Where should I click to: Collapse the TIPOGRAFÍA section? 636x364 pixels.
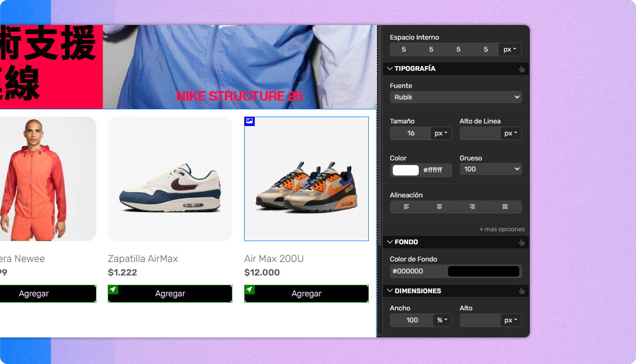click(x=390, y=68)
